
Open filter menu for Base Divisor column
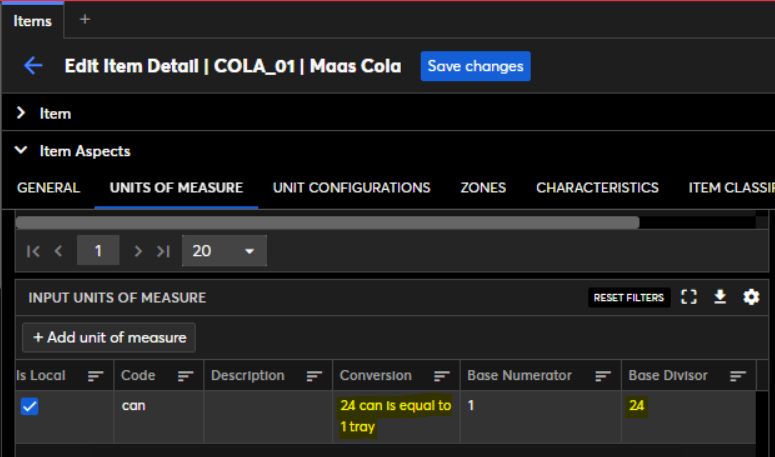(738, 376)
